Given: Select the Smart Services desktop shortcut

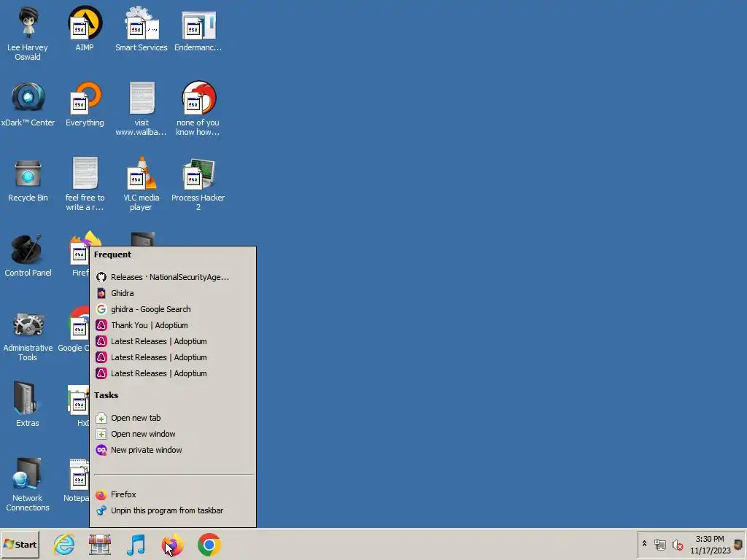Looking at the screenshot, I should click(x=142, y=28).
